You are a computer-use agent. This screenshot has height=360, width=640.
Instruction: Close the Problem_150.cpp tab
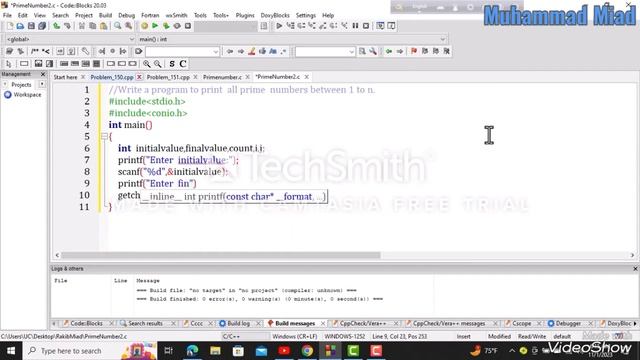(x=139, y=77)
